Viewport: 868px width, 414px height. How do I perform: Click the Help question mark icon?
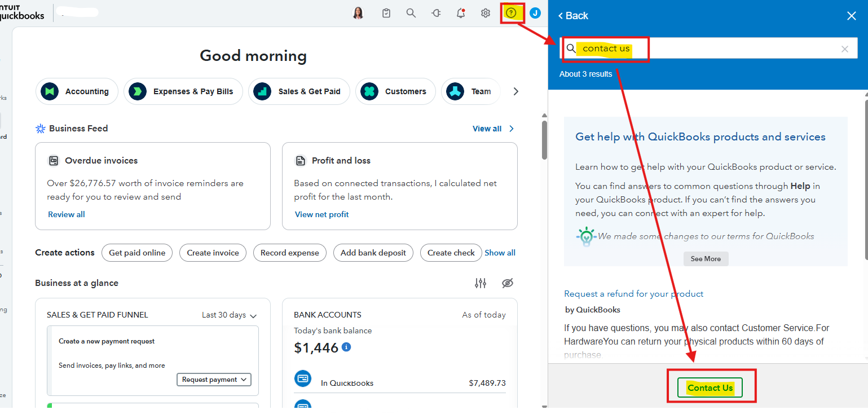(511, 13)
